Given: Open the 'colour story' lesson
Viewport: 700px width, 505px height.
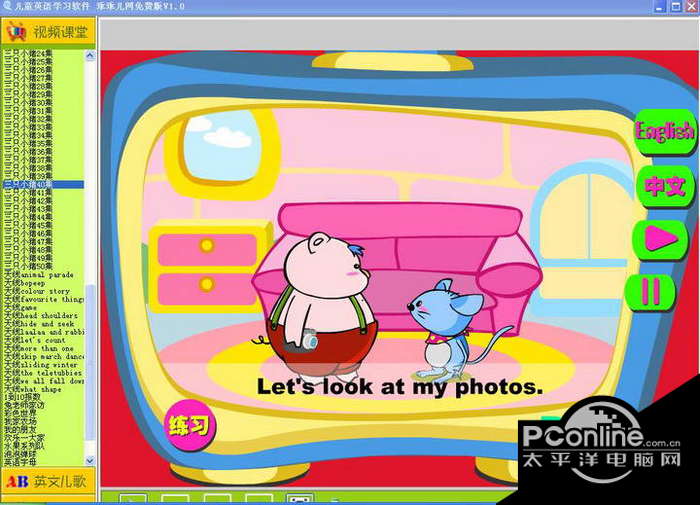Looking at the screenshot, I should (37, 291).
